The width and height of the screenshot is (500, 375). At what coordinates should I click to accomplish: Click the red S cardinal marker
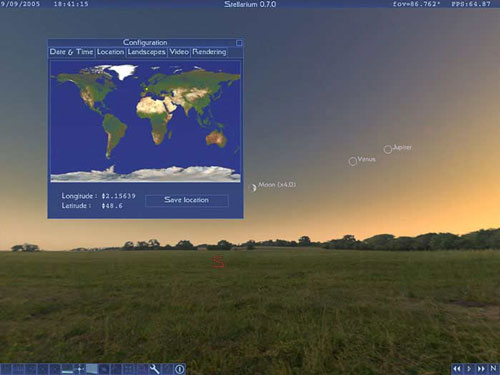coord(218,262)
